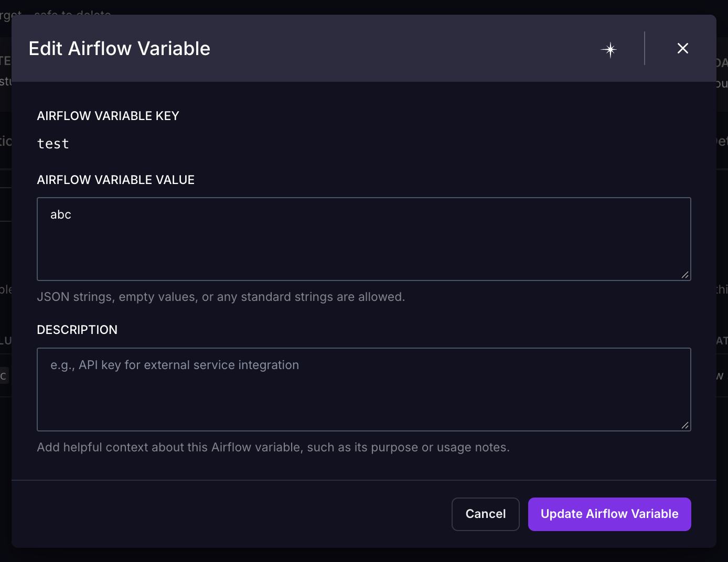Grab the resize handle of the Value textarea
This screenshot has width=728, height=562.
(x=685, y=275)
